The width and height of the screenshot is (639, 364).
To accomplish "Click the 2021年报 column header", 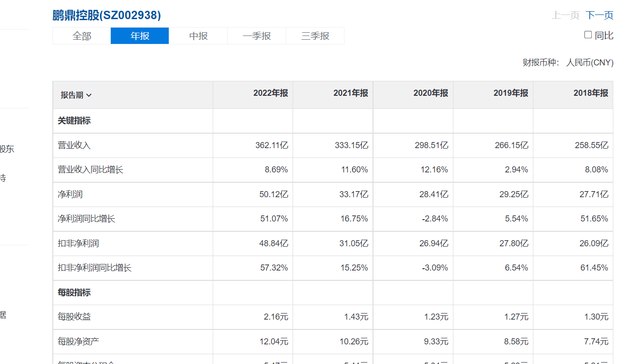I will (351, 93).
